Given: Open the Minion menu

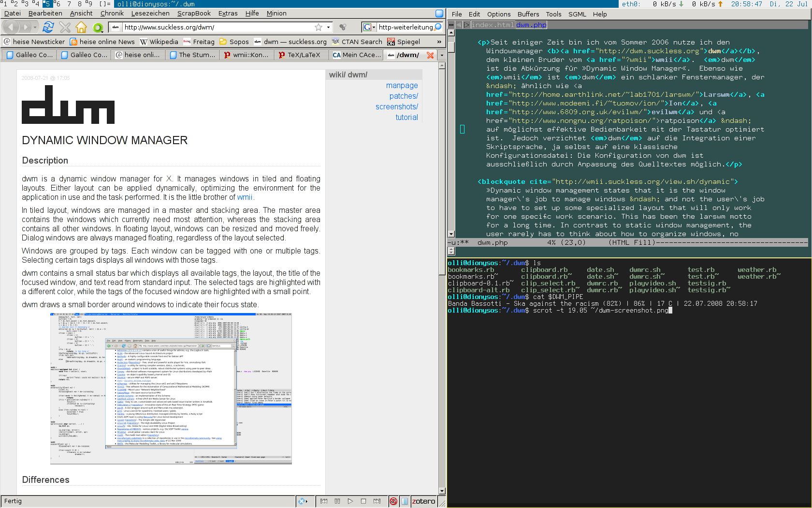Looking at the screenshot, I should point(276,14).
